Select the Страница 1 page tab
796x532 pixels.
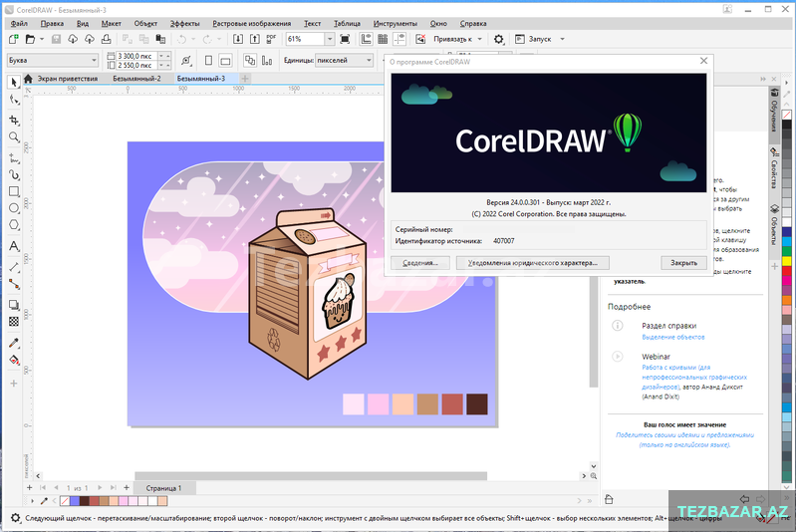(163, 488)
